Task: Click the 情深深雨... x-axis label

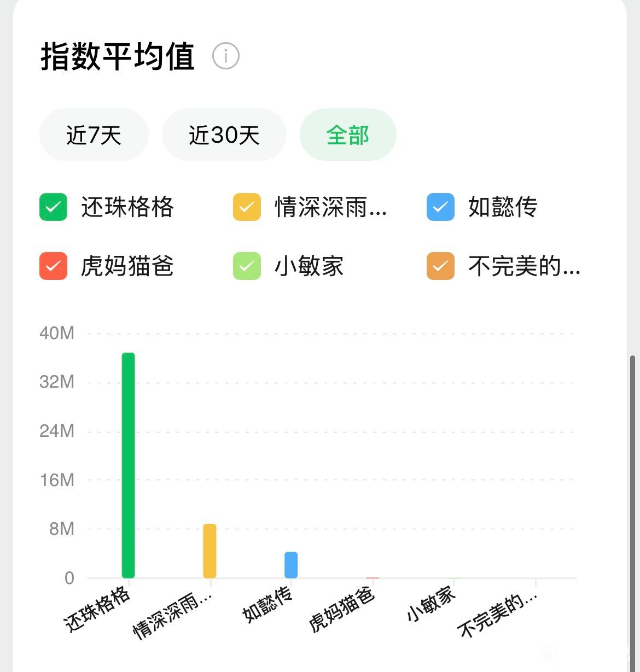Action: (x=172, y=615)
